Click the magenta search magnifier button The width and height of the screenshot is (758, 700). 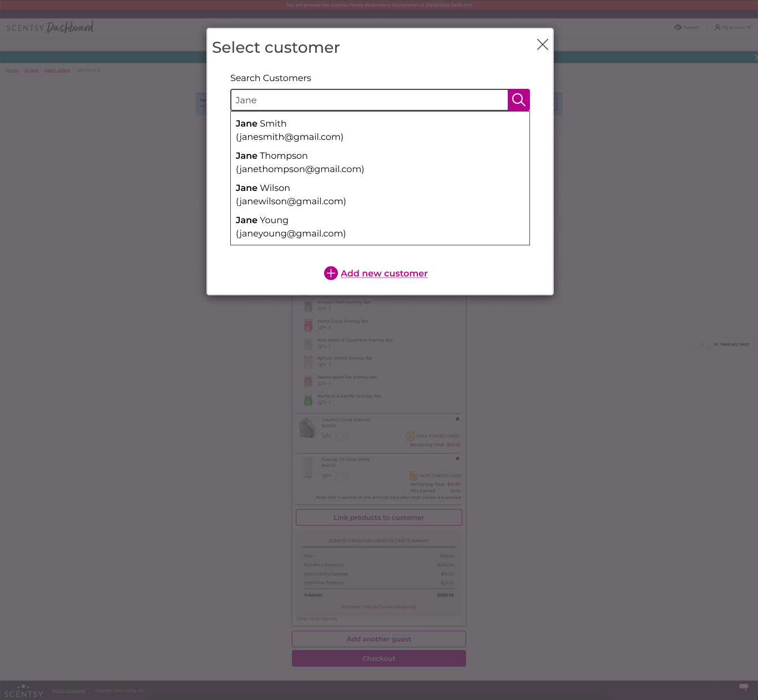point(519,100)
